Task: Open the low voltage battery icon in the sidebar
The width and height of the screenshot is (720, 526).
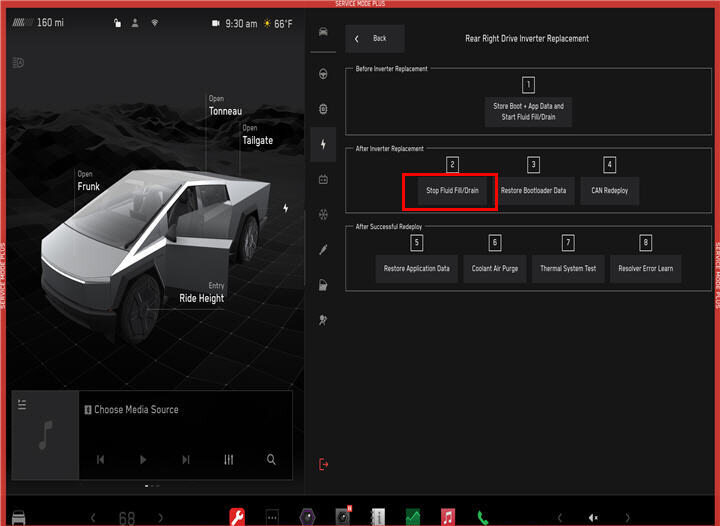Action: 323,179
